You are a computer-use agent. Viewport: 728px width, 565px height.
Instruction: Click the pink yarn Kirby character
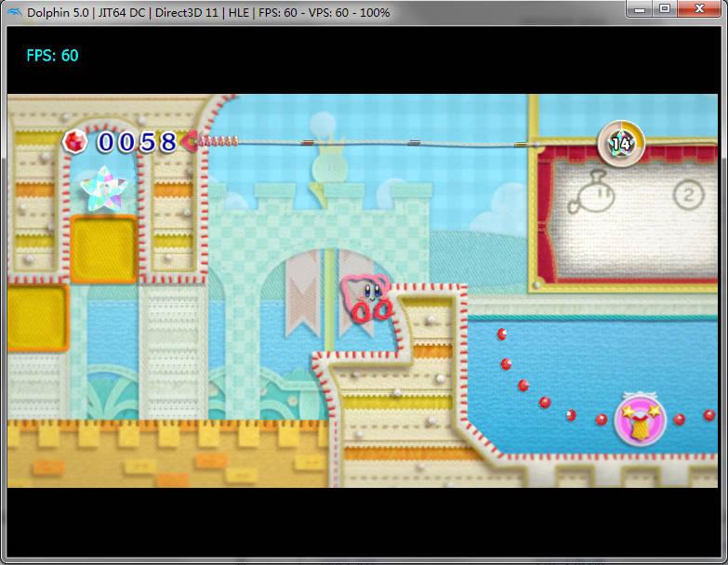tap(366, 297)
